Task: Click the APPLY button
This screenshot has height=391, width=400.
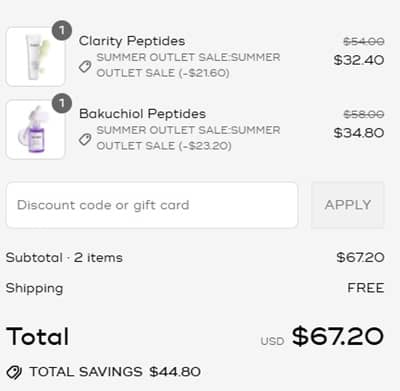Action: 348,205
